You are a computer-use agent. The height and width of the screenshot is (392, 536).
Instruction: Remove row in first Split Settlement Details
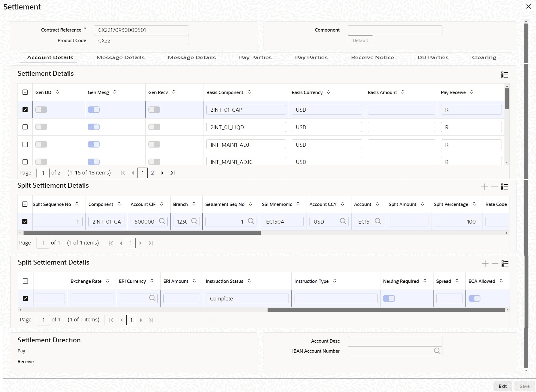coord(494,187)
